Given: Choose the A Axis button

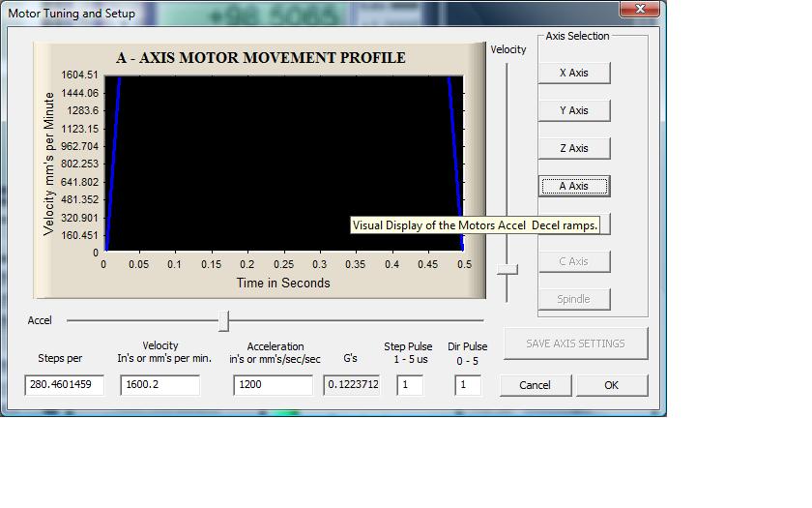Looking at the screenshot, I should (573, 186).
